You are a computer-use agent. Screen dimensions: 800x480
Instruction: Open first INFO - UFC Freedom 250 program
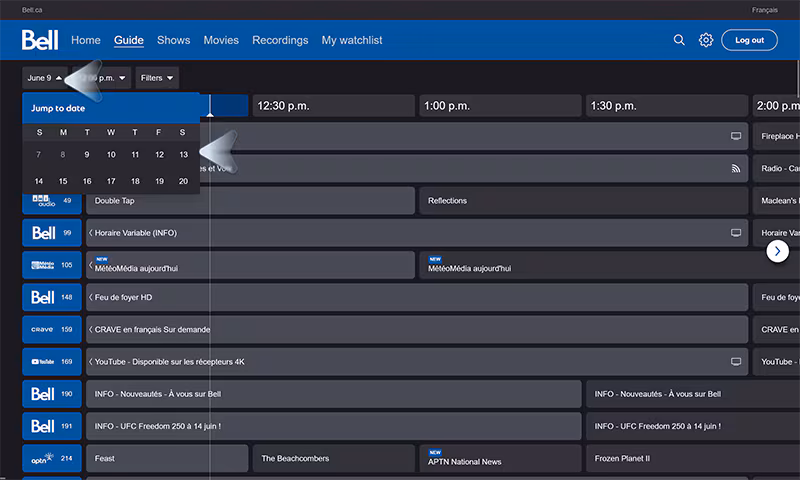tap(334, 425)
